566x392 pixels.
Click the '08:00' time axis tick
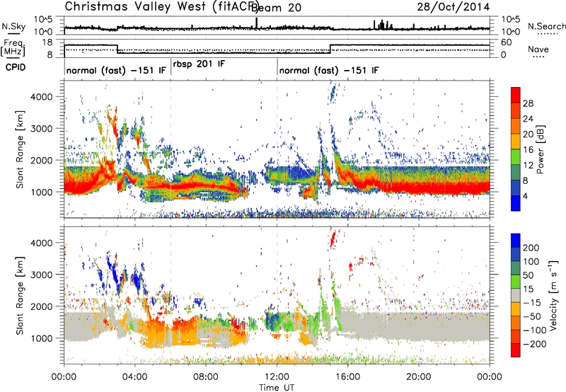206,377
